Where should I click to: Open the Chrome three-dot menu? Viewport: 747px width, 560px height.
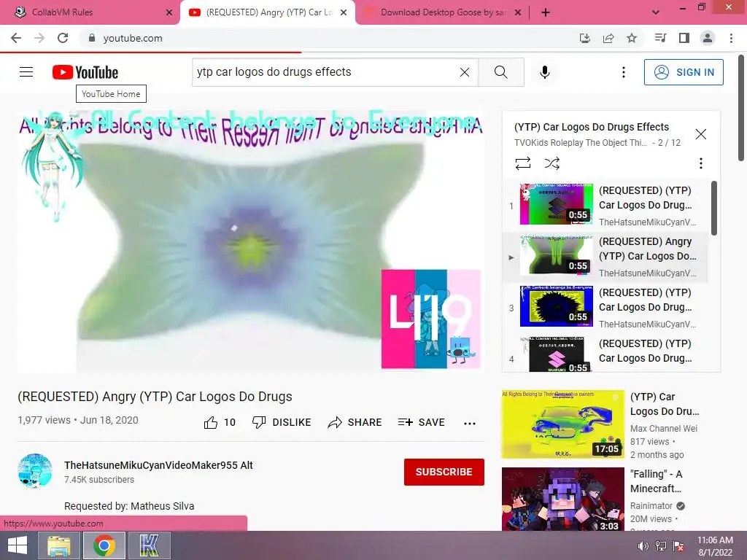pos(731,38)
